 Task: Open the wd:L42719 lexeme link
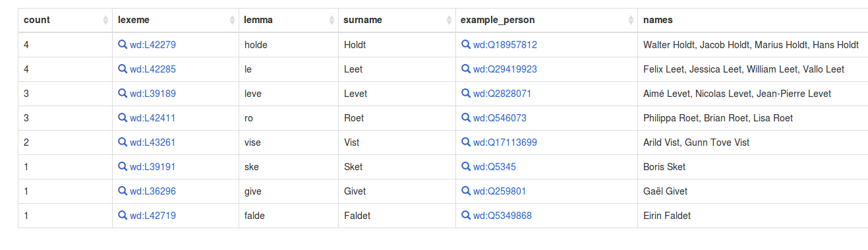click(x=152, y=216)
